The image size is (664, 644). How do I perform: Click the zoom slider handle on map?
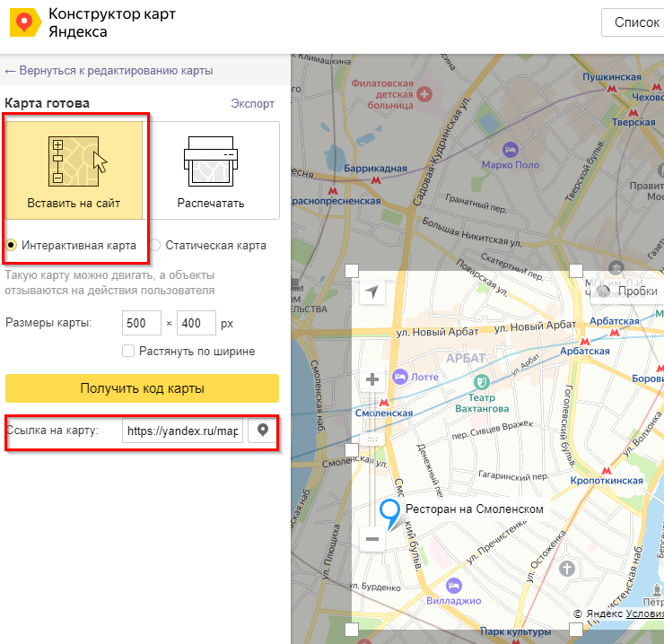(372, 439)
